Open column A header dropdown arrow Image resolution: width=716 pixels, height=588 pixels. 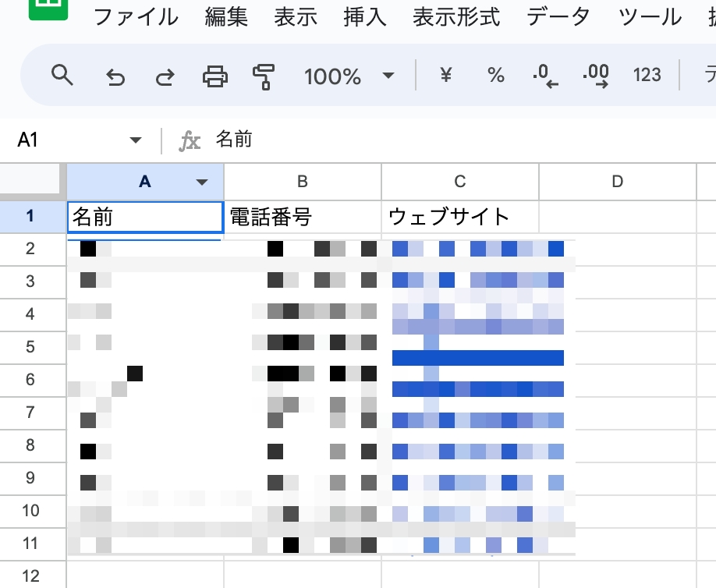(x=203, y=182)
